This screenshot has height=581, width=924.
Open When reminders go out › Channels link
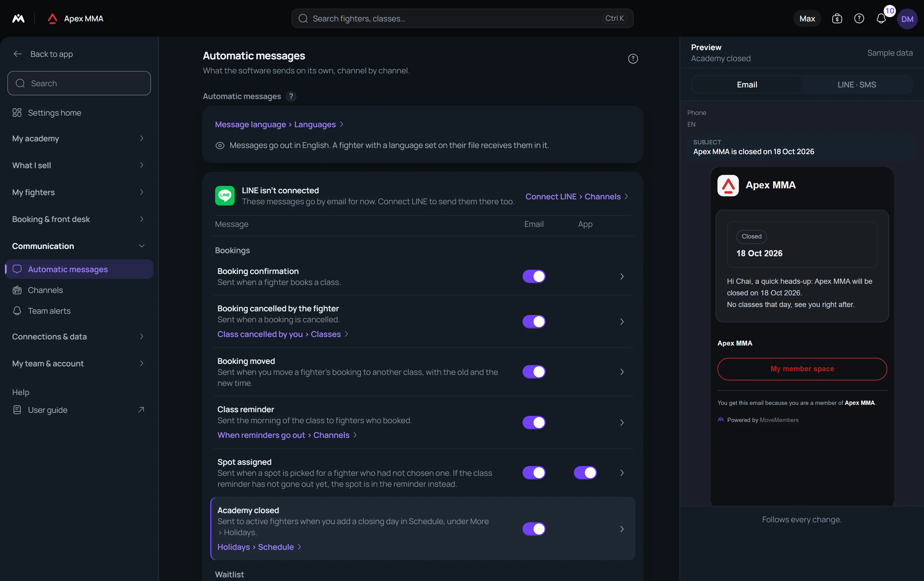(287, 435)
